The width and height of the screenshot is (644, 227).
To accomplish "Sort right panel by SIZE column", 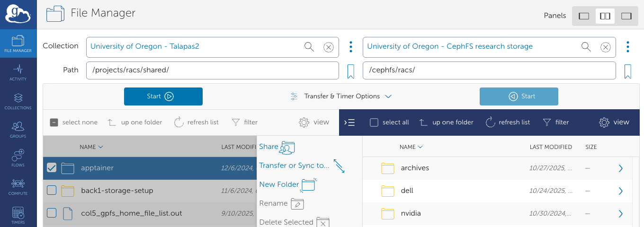I will tap(591, 147).
